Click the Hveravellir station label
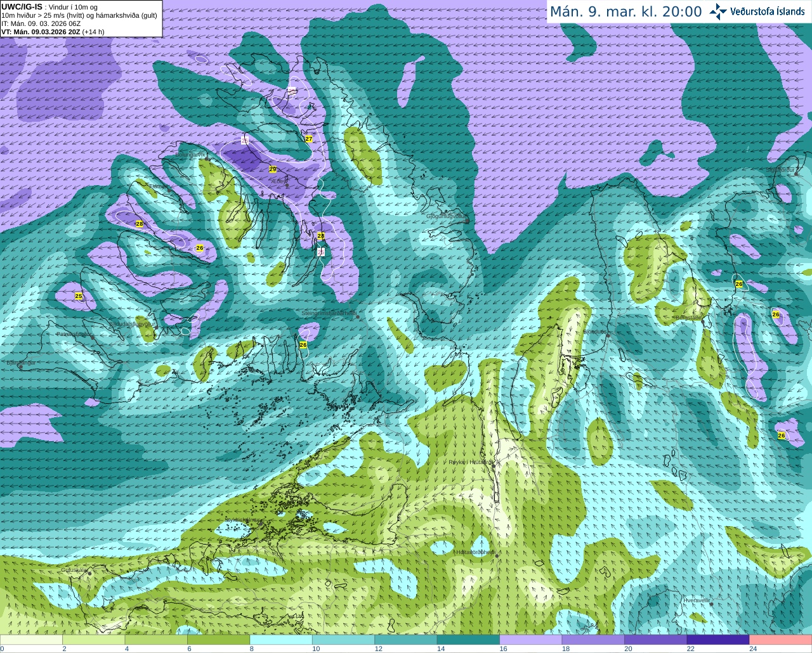 pyautogui.click(x=697, y=600)
